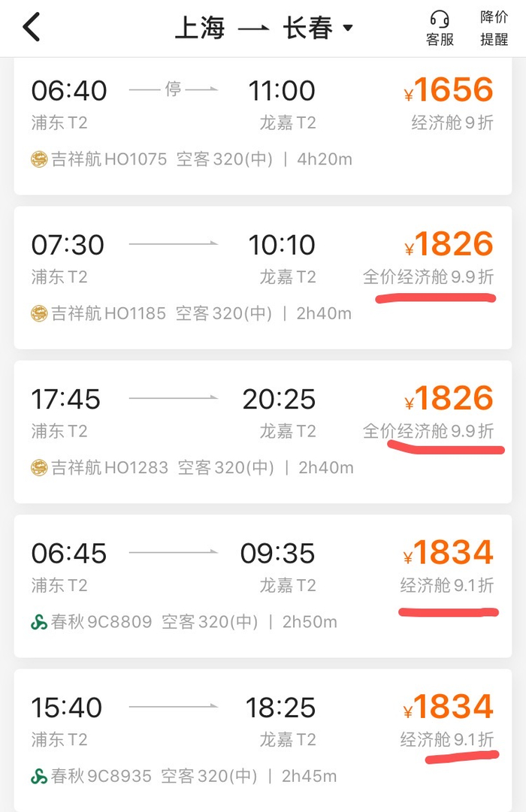526x812 pixels.
Task: Tap the 降价提醒 price alert button
Action: point(494,29)
